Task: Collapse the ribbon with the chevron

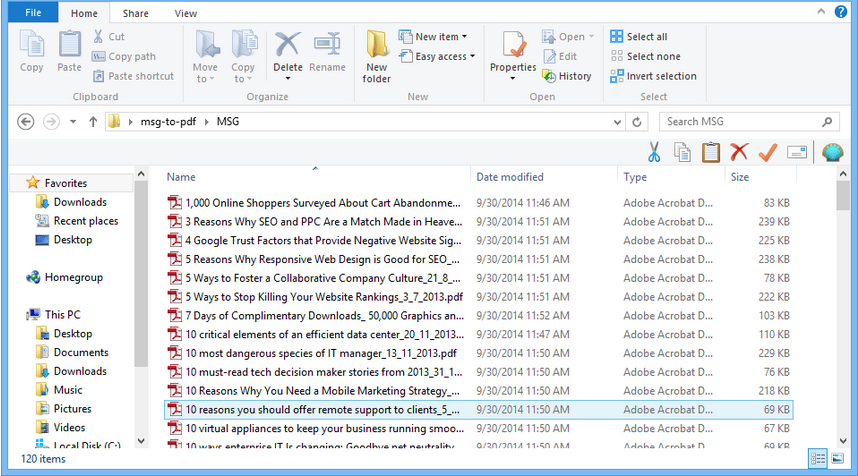Action: point(821,11)
